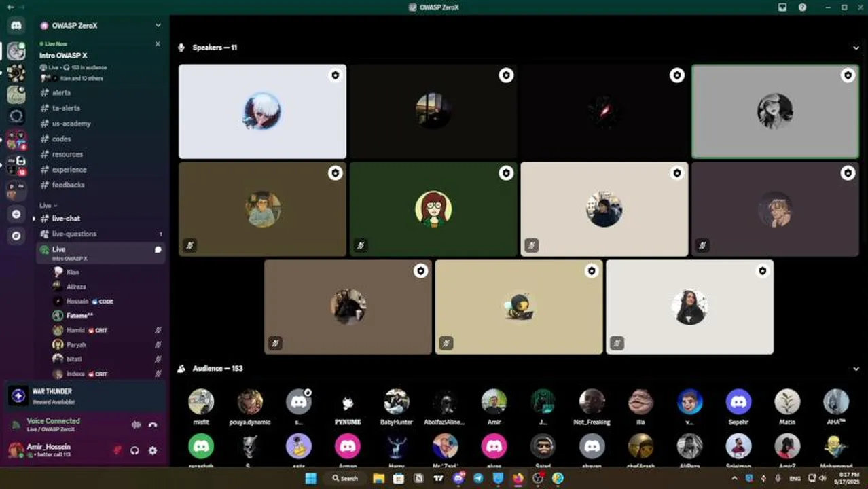Open the first server icon below Discord home
Screen dimensions: 868x489
(16, 51)
